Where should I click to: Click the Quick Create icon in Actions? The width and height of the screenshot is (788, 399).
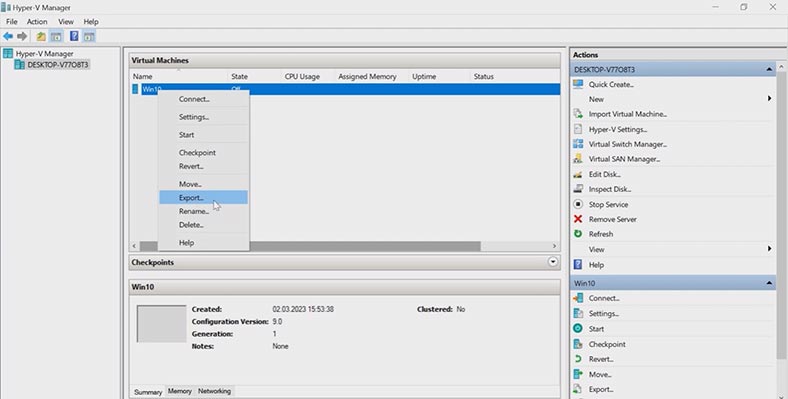tap(578, 84)
